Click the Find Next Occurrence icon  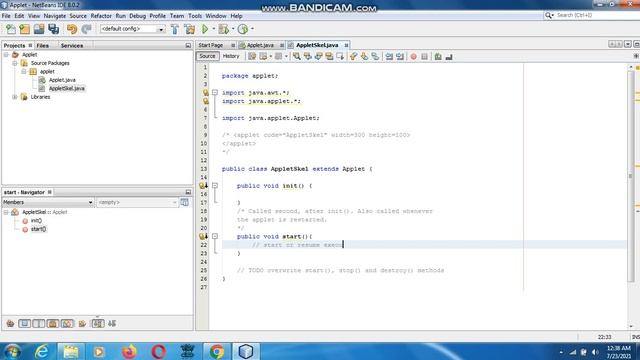click(318, 56)
